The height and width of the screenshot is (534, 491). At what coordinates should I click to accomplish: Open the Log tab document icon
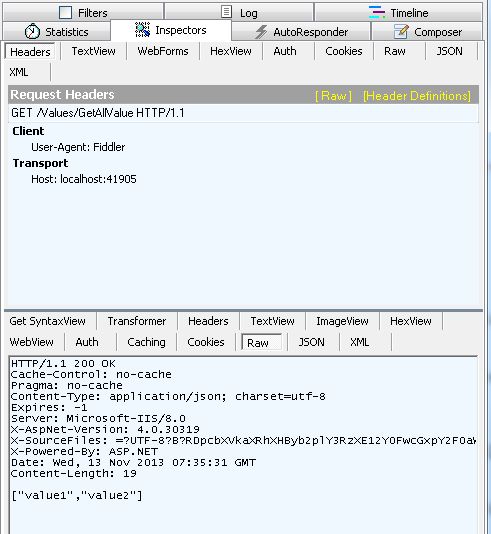(x=226, y=12)
